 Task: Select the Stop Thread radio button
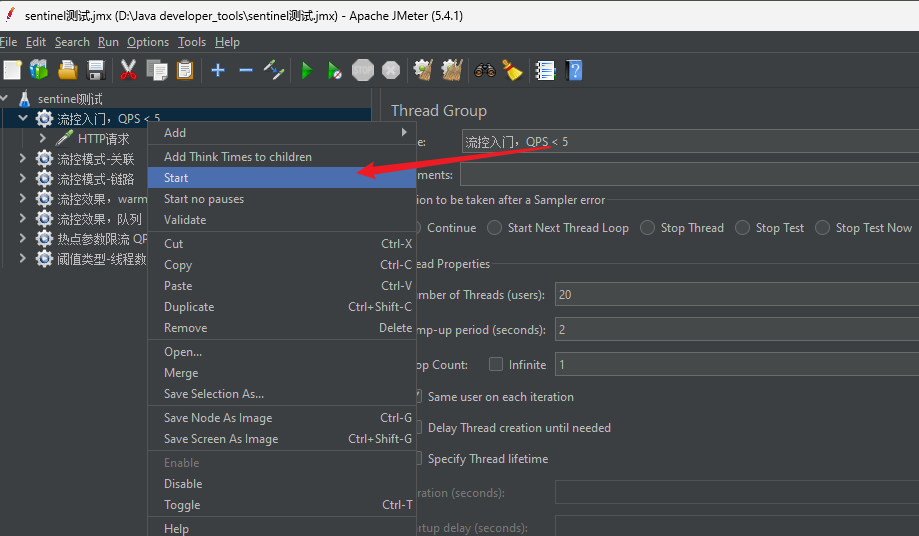click(648, 227)
